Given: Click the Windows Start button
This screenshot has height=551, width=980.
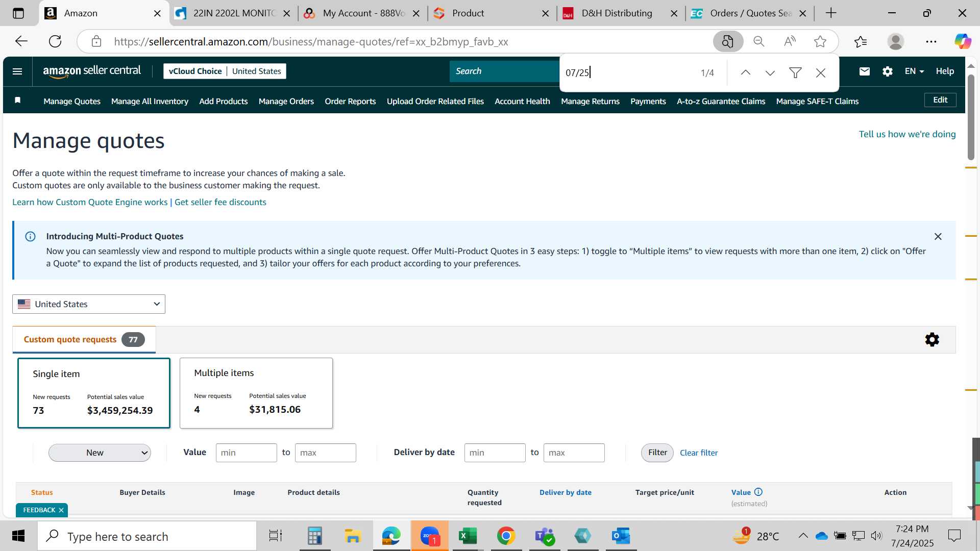Looking at the screenshot, I should click(x=18, y=536).
